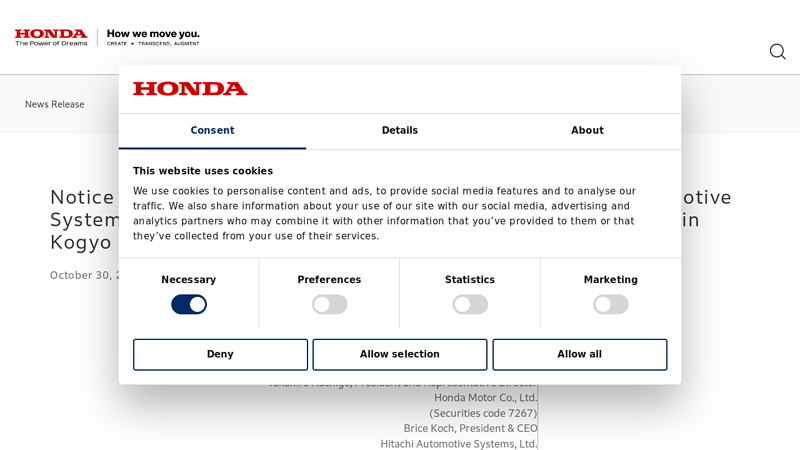
Task: Enable the Preferences cookies switch
Action: coord(330,305)
